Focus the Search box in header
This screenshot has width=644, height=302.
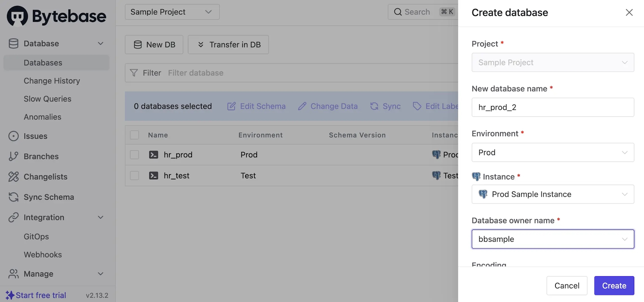423,12
